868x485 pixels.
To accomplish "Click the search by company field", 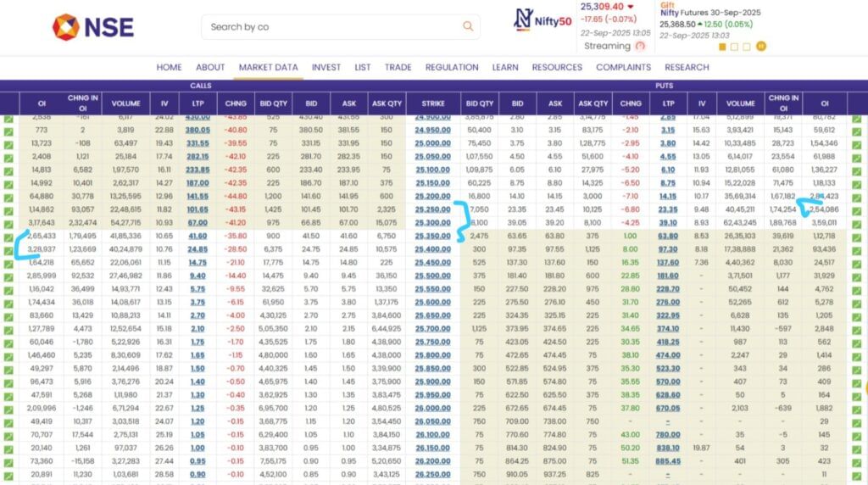I will point(331,26).
